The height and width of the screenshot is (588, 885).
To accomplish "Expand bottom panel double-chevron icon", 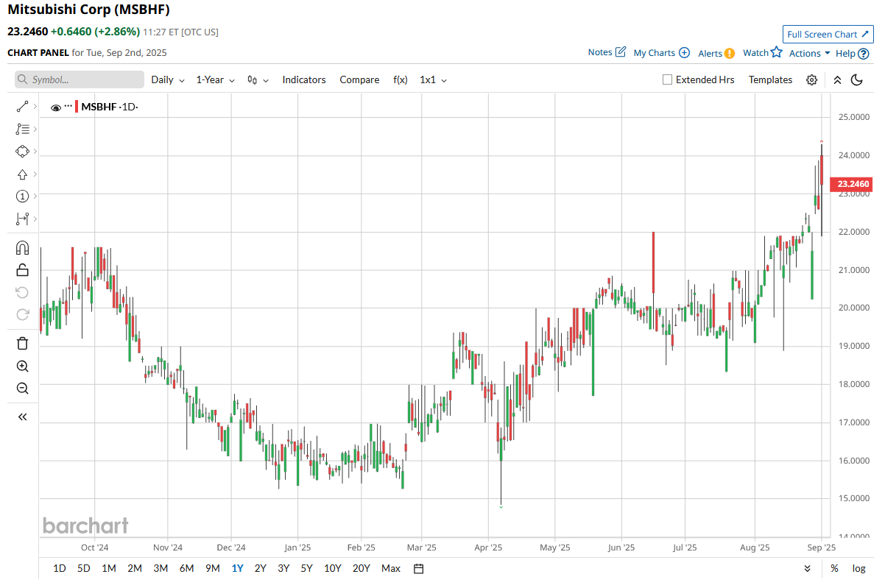I will pos(808,568).
